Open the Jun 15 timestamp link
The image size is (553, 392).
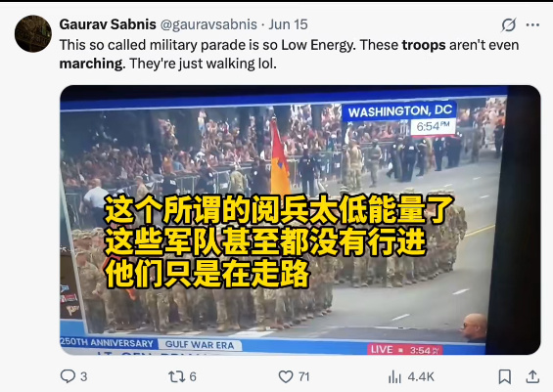(288, 24)
